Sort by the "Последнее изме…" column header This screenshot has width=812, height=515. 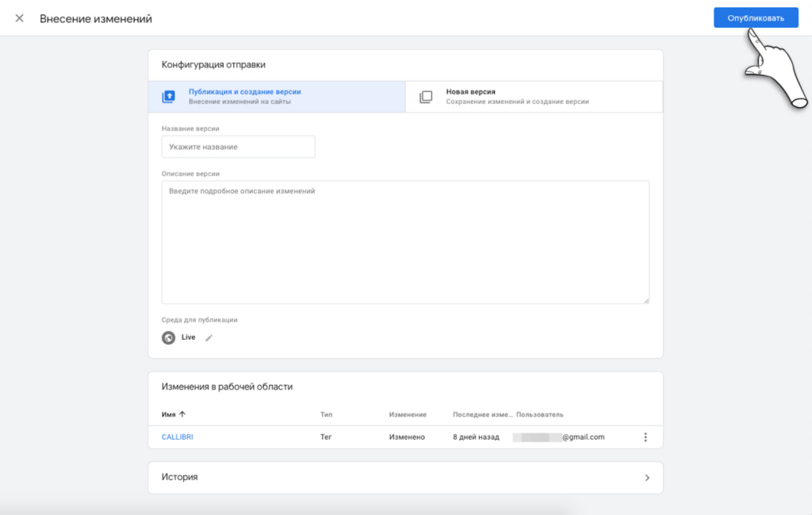(x=481, y=414)
